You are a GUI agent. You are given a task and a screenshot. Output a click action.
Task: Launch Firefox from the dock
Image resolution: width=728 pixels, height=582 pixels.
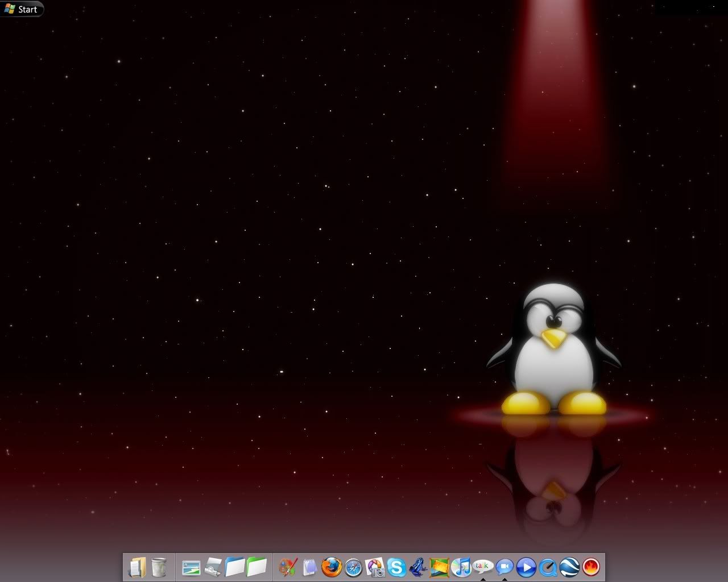tap(332, 567)
